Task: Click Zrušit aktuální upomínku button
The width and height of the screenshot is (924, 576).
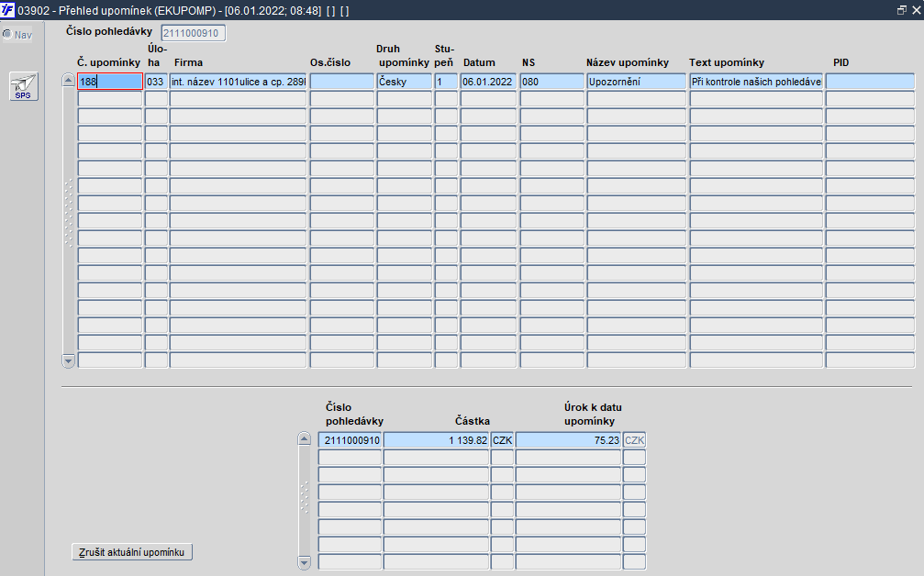Action: point(132,552)
